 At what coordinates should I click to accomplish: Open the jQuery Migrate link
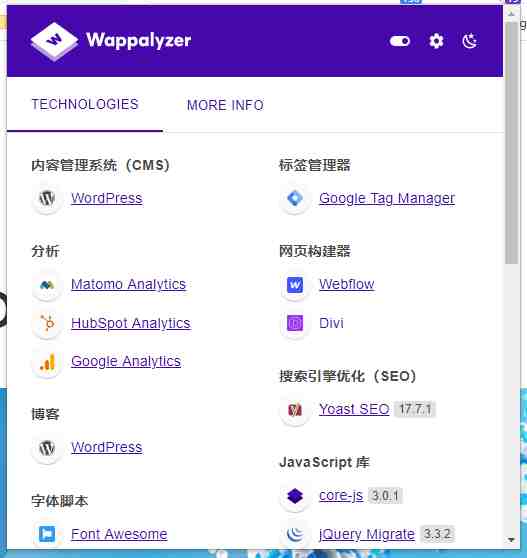click(x=367, y=534)
